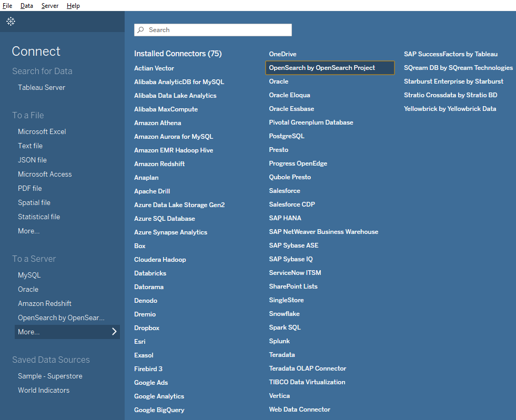Select Azure SQL Database connector
This screenshot has width=516, height=420.
coord(165,218)
